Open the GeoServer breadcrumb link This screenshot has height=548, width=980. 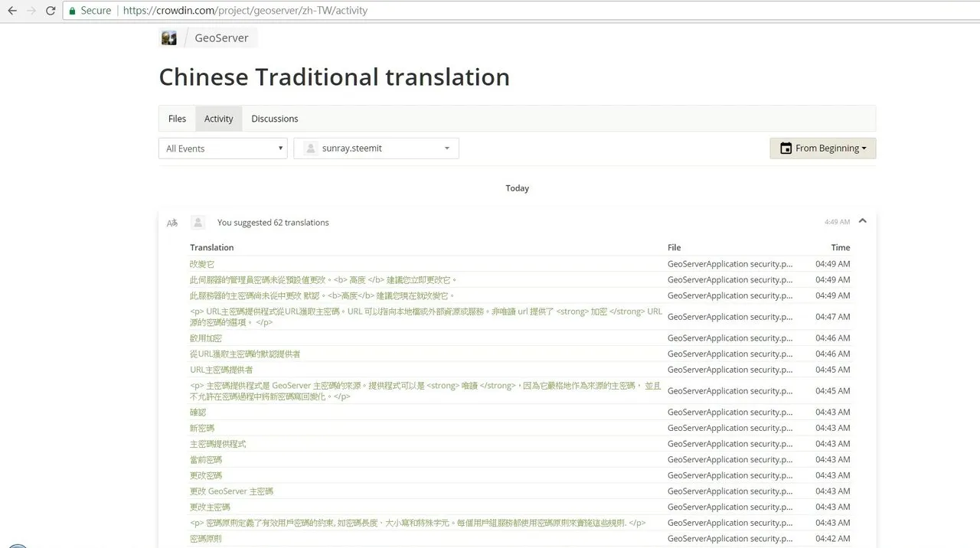pos(221,38)
